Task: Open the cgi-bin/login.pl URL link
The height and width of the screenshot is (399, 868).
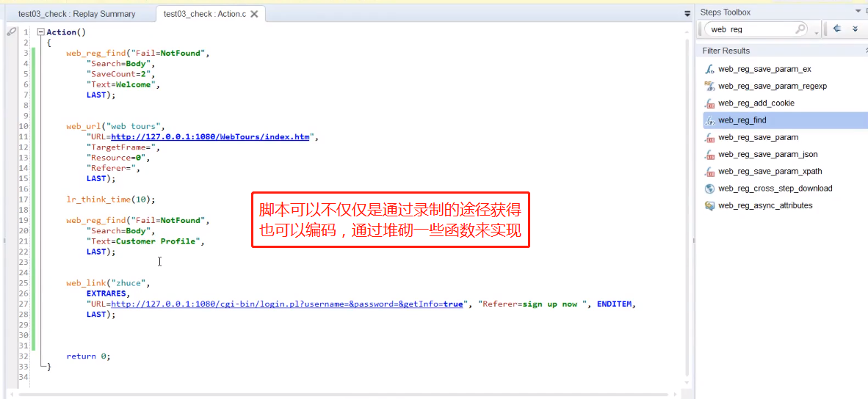Action: coord(286,304)
